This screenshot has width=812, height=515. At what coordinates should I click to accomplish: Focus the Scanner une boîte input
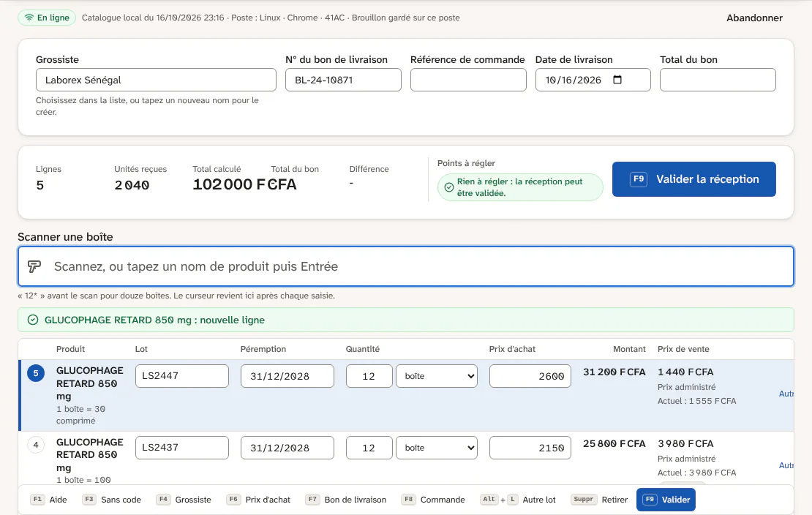(x=406, y=266)
